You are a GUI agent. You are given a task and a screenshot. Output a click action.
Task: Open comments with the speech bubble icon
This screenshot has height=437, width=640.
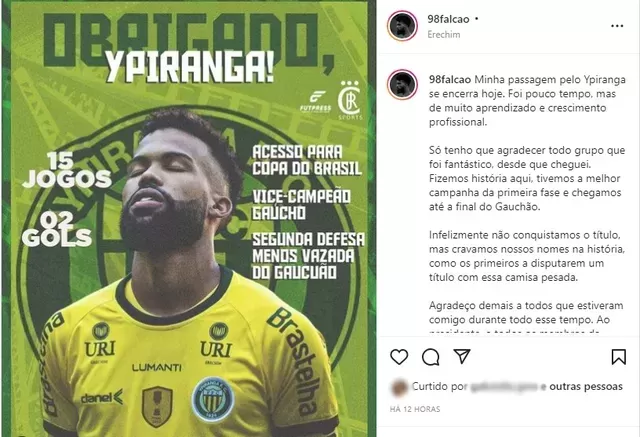click(x=430, y=357)
